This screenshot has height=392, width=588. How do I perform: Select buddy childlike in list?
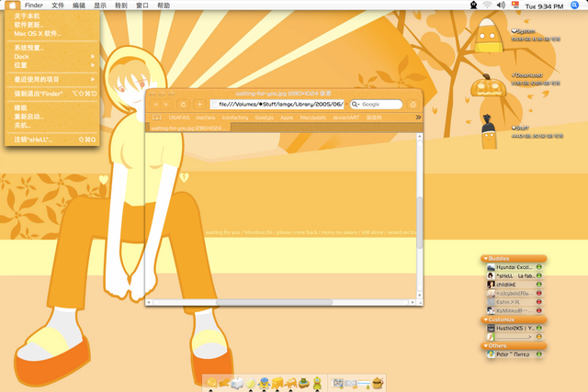click(514, 285)
